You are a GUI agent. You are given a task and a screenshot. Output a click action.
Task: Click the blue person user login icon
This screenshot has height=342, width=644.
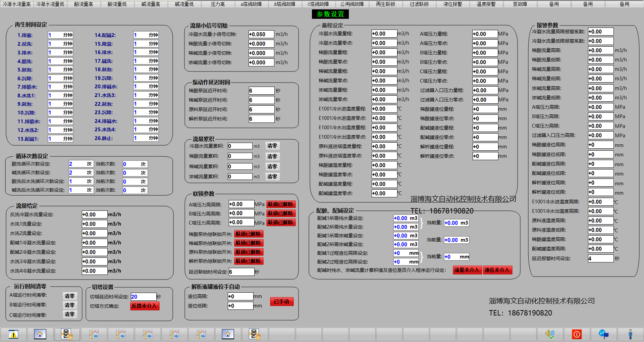tap(630, 334)
